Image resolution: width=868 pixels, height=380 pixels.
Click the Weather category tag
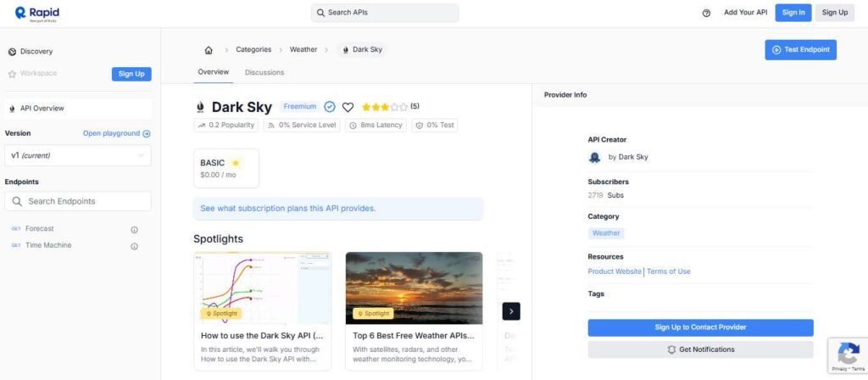pos(606,233)
